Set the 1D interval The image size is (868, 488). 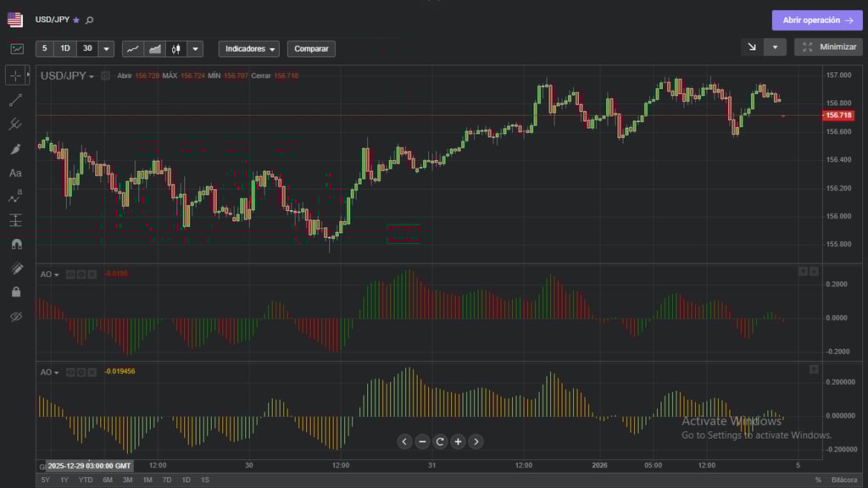click(x=64, y=48)
